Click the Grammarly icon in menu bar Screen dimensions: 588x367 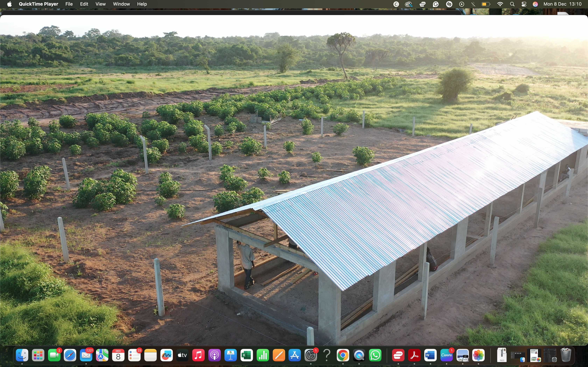(436, 4)
